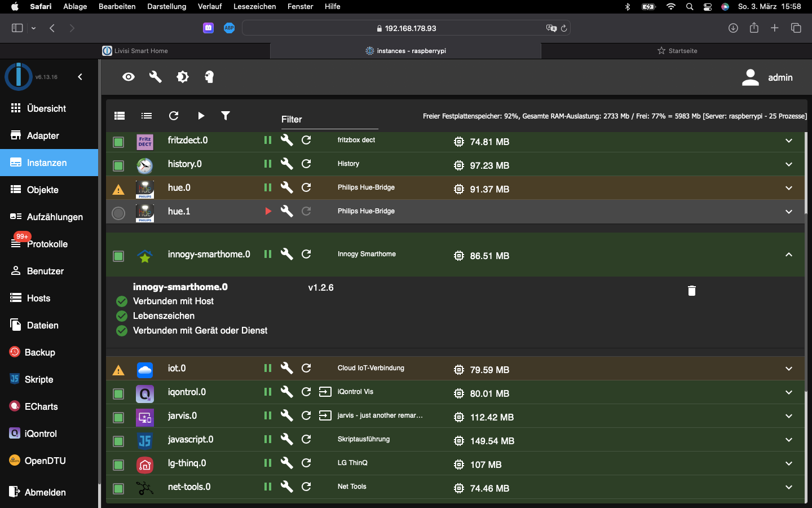Toggle the eye visibility icon in top bar
The height and width of the screenshot is (508, 812).
(x=129, y=77)
